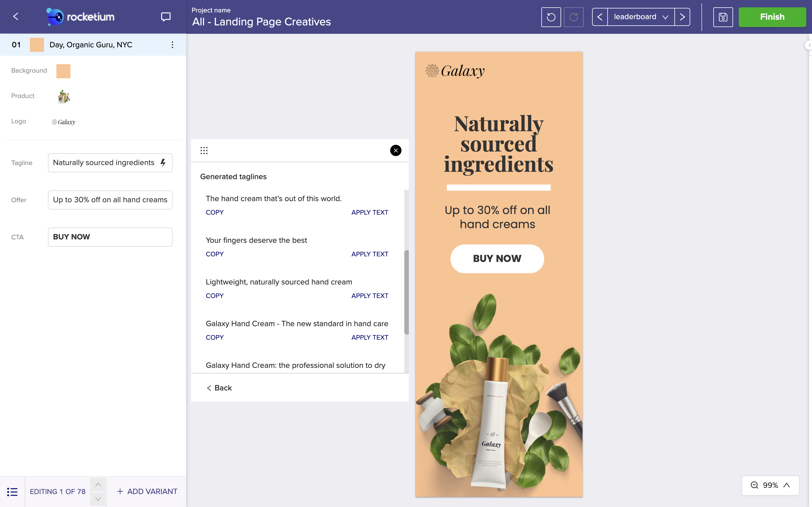Click the lightning bolt in Tagline field
Screen dimensions: 812x507
pos(163,163)
